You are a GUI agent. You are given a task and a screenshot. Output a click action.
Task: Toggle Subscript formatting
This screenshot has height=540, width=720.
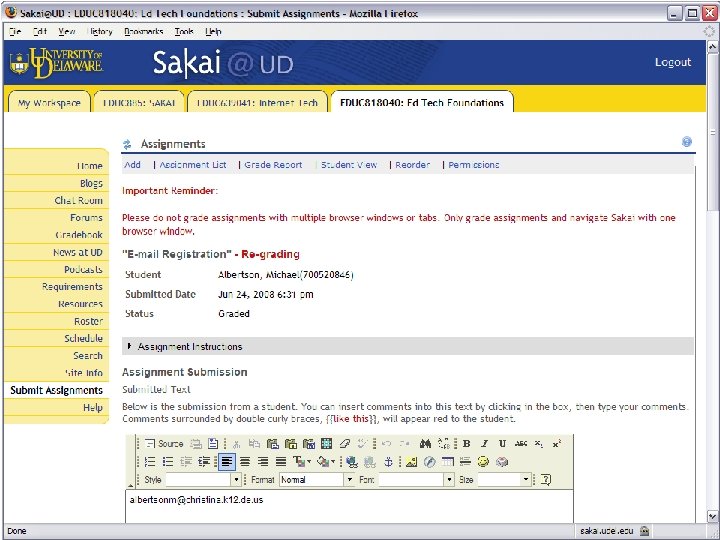click(x=539, y=444)
